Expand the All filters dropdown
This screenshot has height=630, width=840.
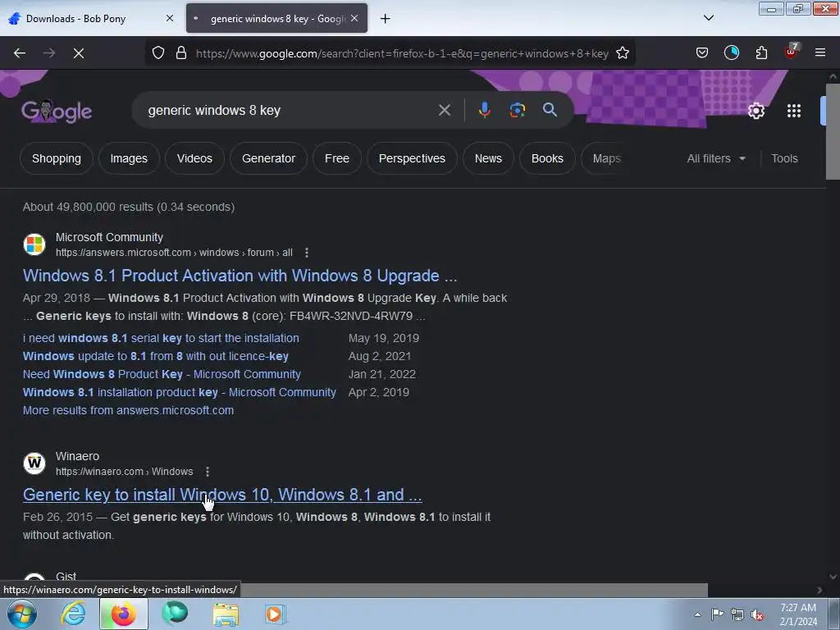(x=716, y=158)
